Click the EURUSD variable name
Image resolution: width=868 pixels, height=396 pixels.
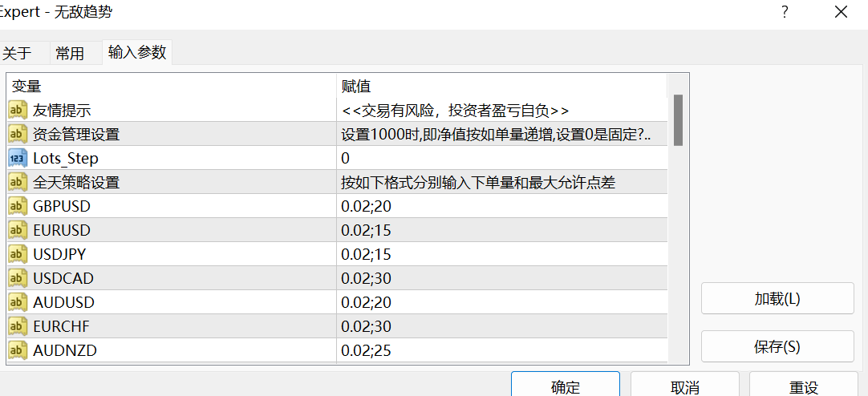click(62, 230)
